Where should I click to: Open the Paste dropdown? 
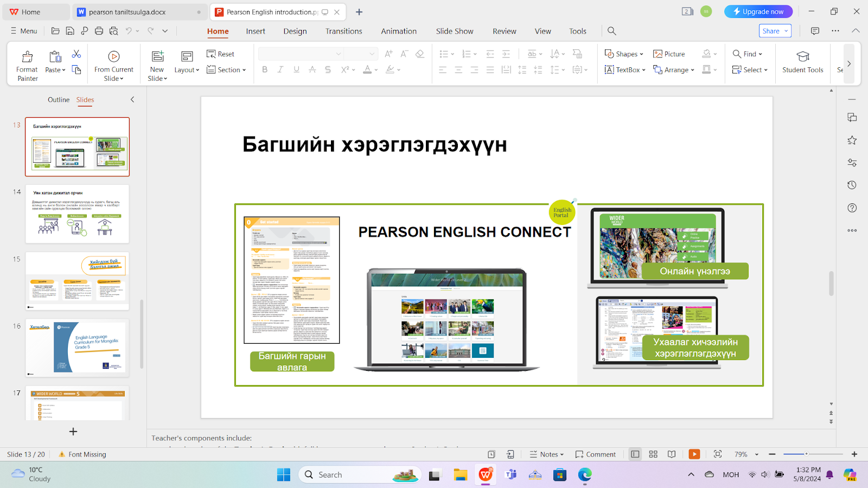[x=55, y=70]
